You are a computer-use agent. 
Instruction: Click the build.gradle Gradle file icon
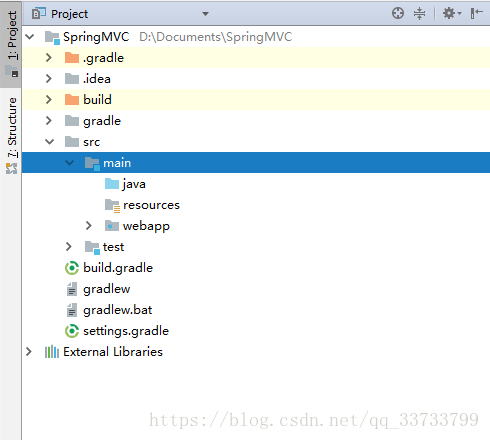[72, 268]
